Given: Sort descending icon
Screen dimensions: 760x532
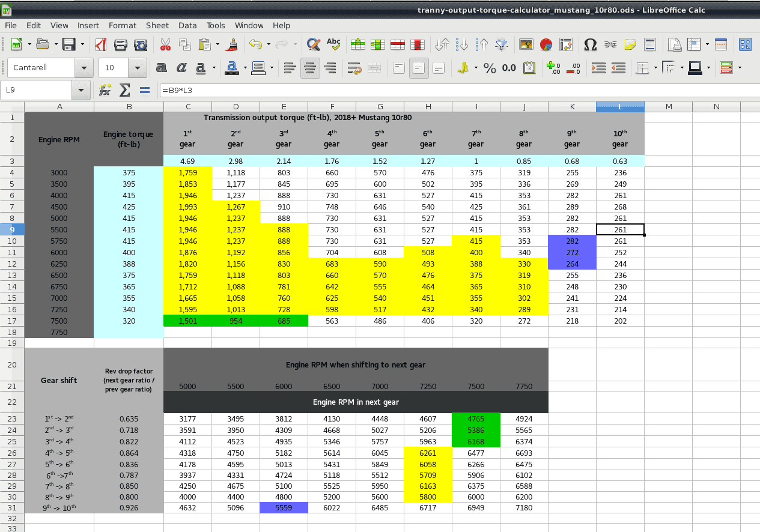Looking at the screenshot, I should 482,44.
